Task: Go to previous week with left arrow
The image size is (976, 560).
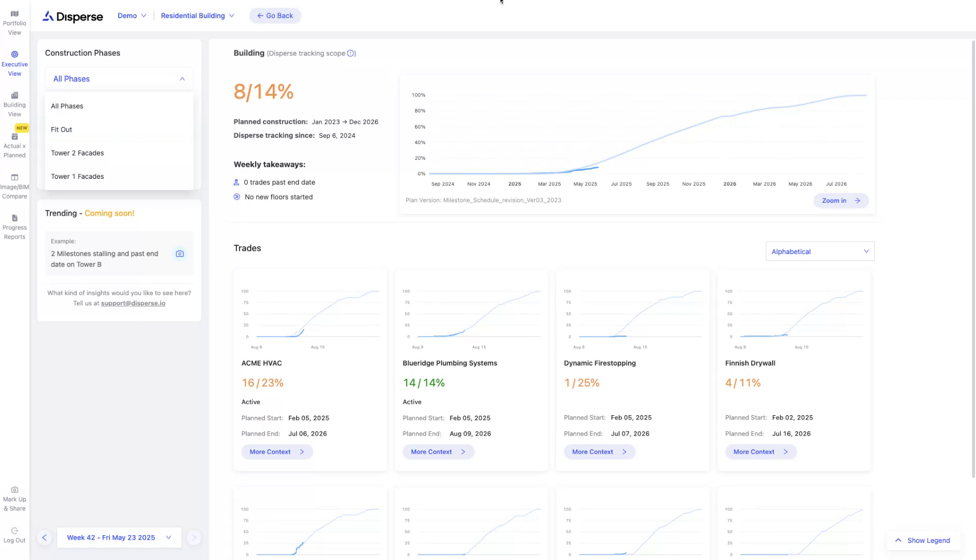Action: (x=44, y=538)
